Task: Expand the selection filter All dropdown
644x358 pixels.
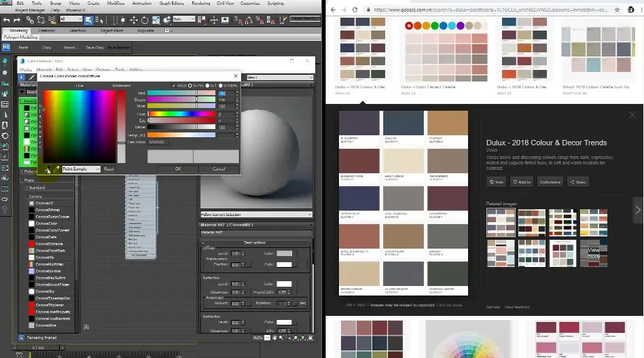Action: pos(71,20)
